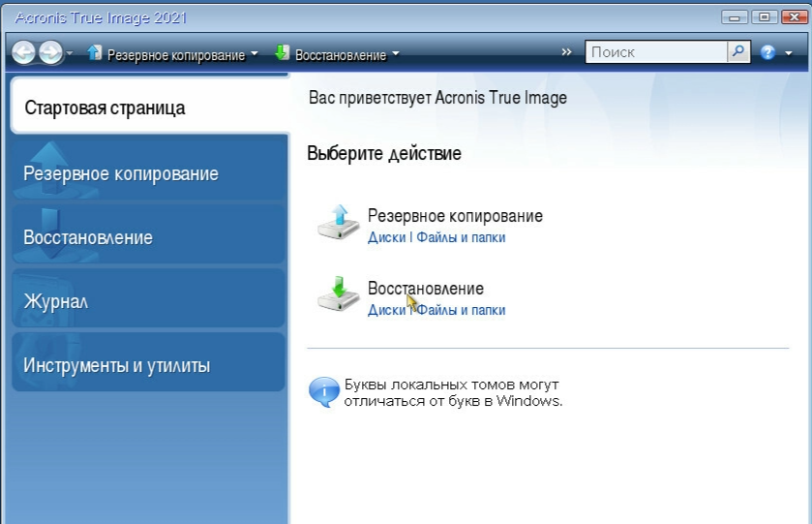
Task: Open the toolbar Резервное копирование menu
Action: coord(175,55)
